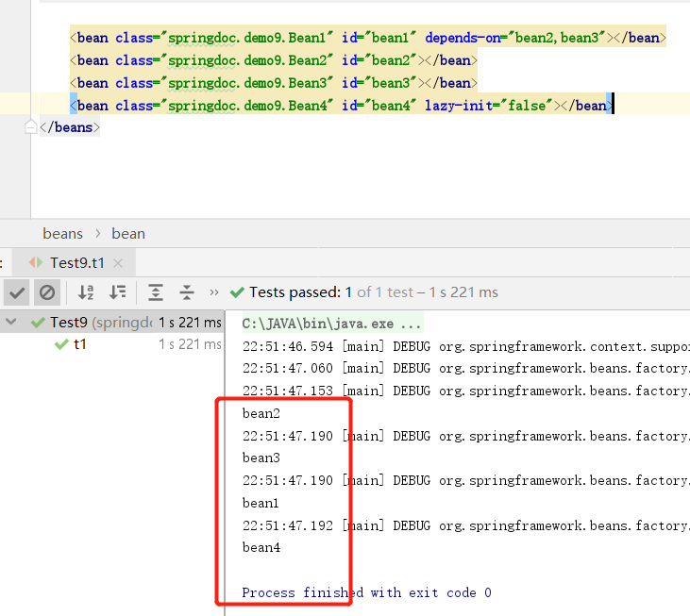Click the bean2 definition line in editor
Image resolution: width=690 pixels, height=616 pixels.
(x=274, y=60)
